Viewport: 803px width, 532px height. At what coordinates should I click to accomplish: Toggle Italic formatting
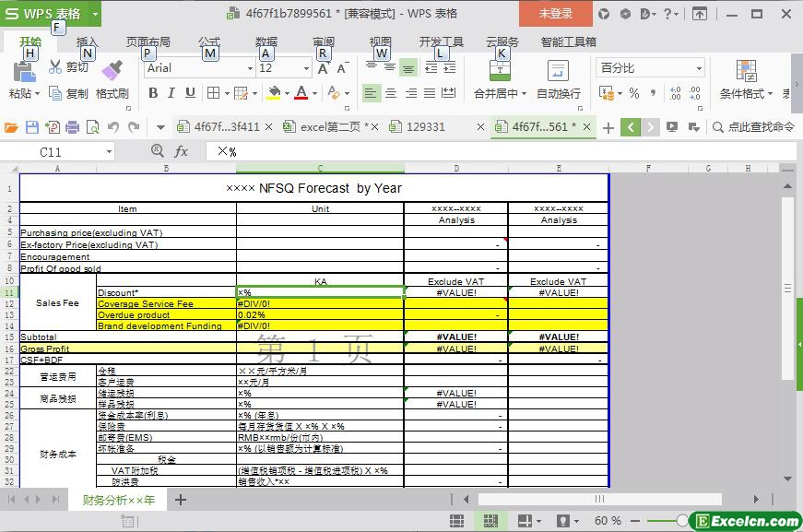coord(171,93)
